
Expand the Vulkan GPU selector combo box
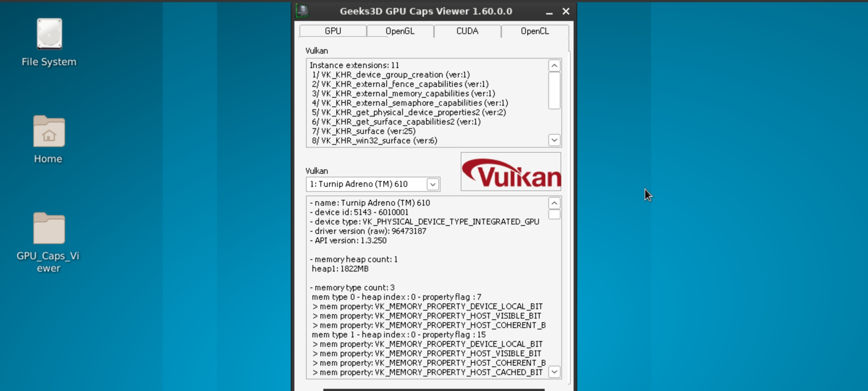pos(373,184)
